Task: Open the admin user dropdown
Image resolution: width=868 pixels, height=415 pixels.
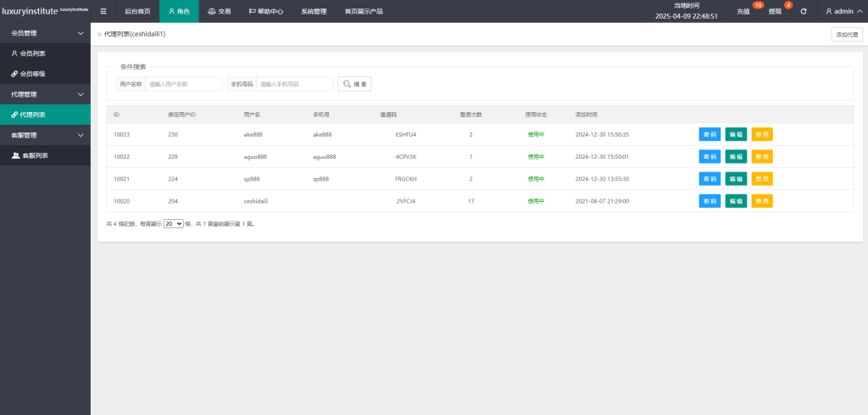Action: click(x=843, y=11)
